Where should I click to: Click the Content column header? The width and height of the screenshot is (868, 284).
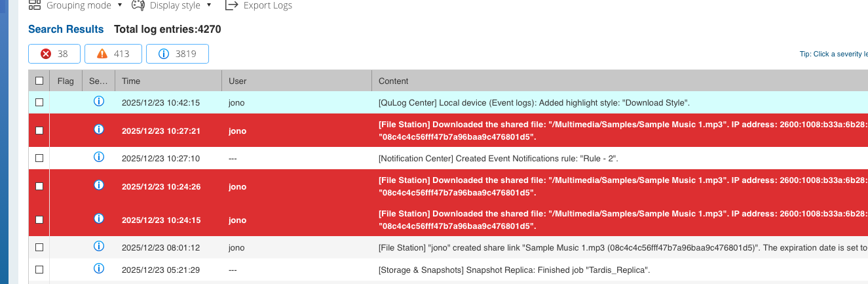[394, 81]
